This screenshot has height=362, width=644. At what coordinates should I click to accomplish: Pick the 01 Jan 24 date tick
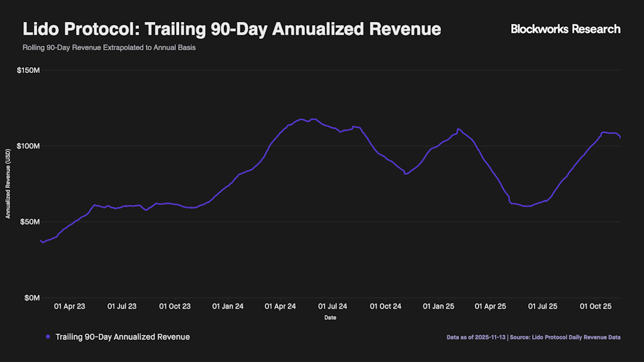[228, 307]
